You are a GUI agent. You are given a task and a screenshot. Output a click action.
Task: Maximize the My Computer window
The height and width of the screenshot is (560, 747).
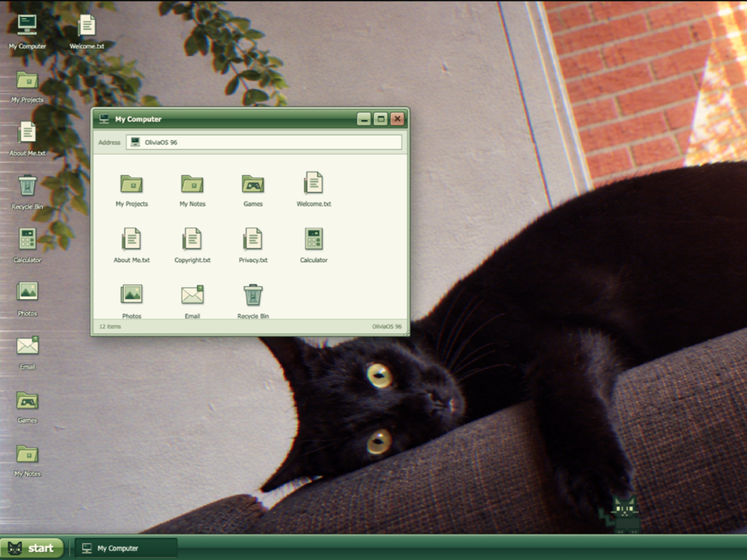tap(381, 119)
